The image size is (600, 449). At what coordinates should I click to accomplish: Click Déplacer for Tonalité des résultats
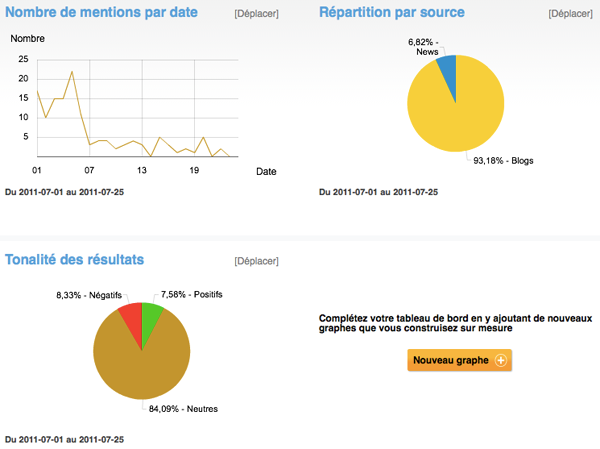[x=256, y=261]
